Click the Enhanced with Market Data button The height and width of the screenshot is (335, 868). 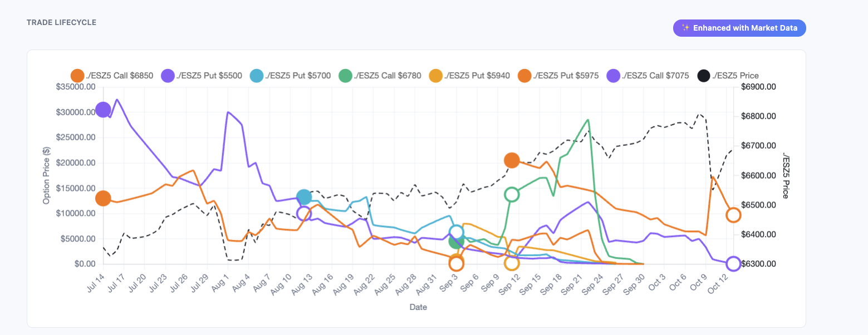739,28
